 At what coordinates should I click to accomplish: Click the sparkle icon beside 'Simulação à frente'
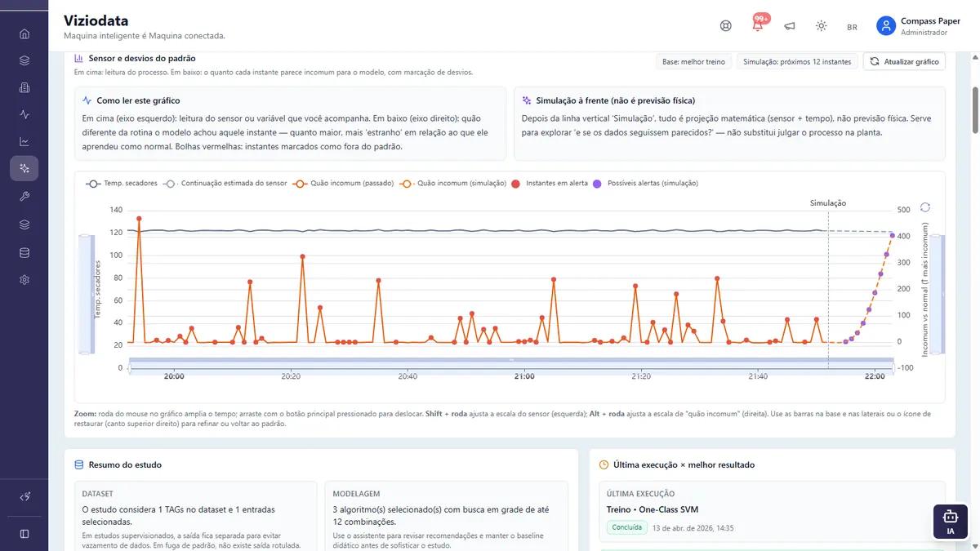click(x=527, y=100)
